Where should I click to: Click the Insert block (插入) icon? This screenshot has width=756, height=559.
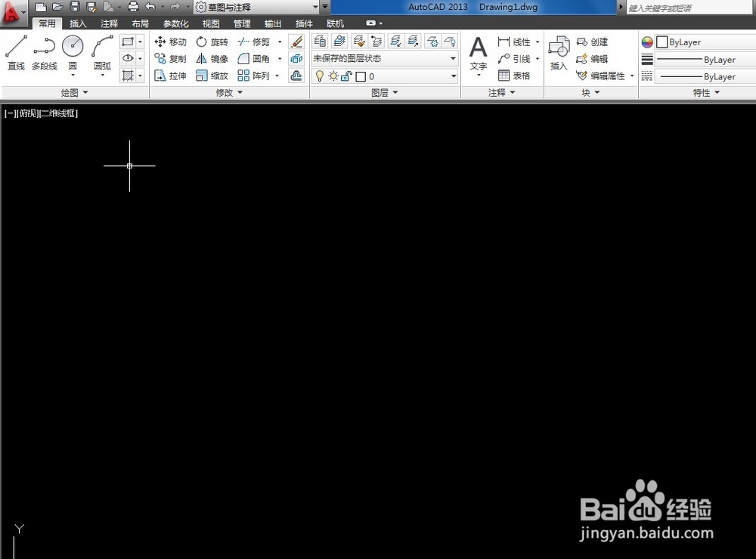click(559, 53)
